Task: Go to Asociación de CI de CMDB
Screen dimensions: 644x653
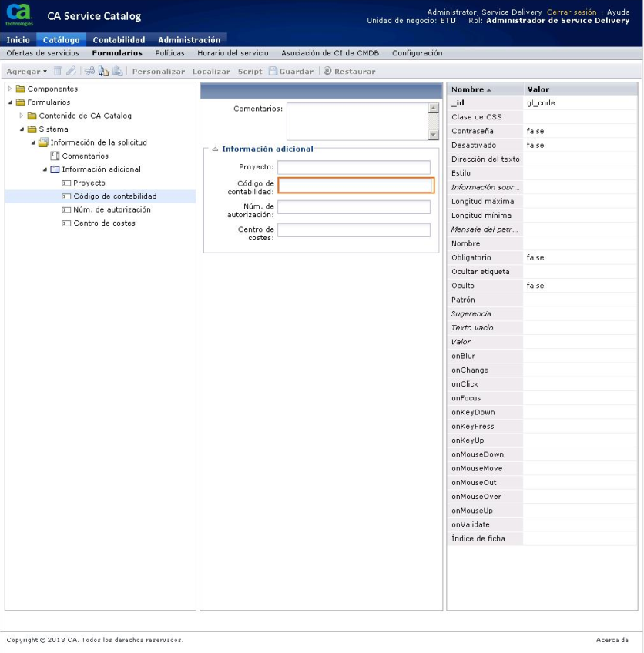Action: [x=330, y=53]
